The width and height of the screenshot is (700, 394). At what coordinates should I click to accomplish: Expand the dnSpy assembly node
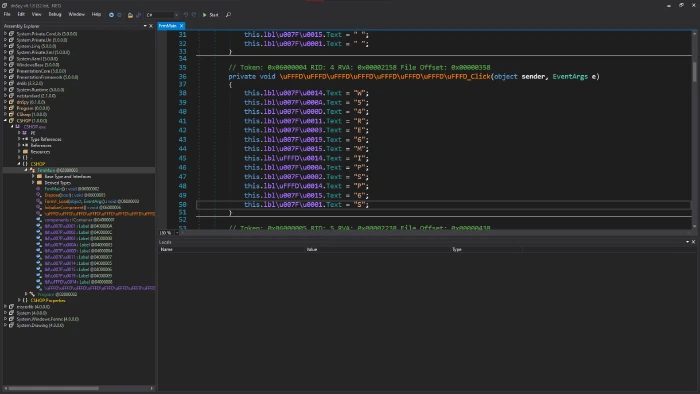click(5, 102)
